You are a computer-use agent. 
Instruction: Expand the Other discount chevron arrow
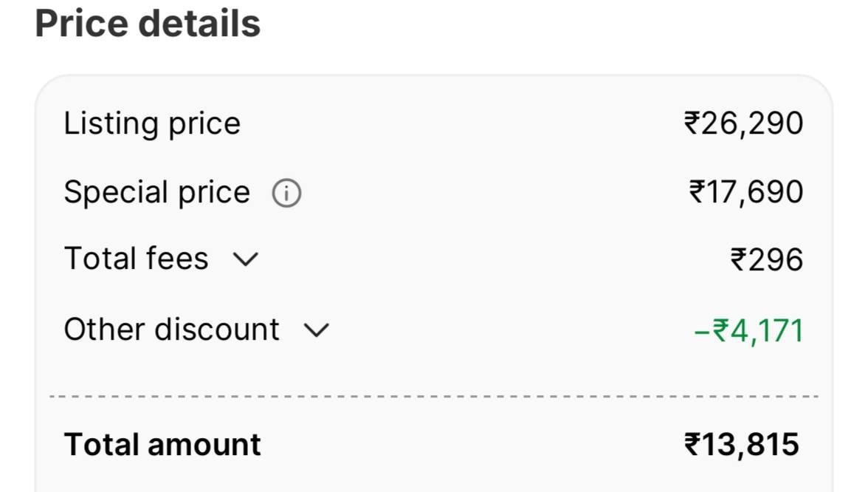point(317,330)
